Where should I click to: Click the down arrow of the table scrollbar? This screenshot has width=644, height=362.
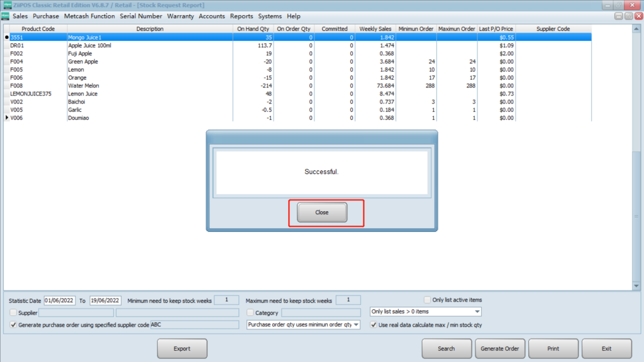[636, 286]
